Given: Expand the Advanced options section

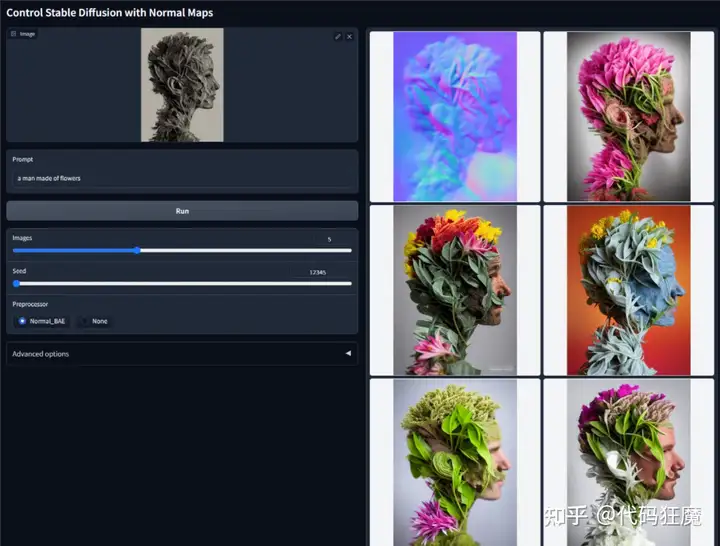Looking at the screenshot, I should [x=182, y=354].
